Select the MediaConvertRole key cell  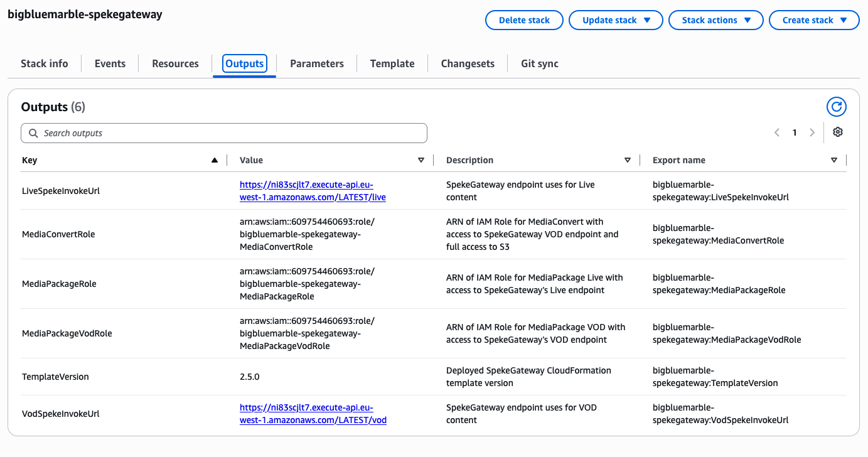point(58,234)
